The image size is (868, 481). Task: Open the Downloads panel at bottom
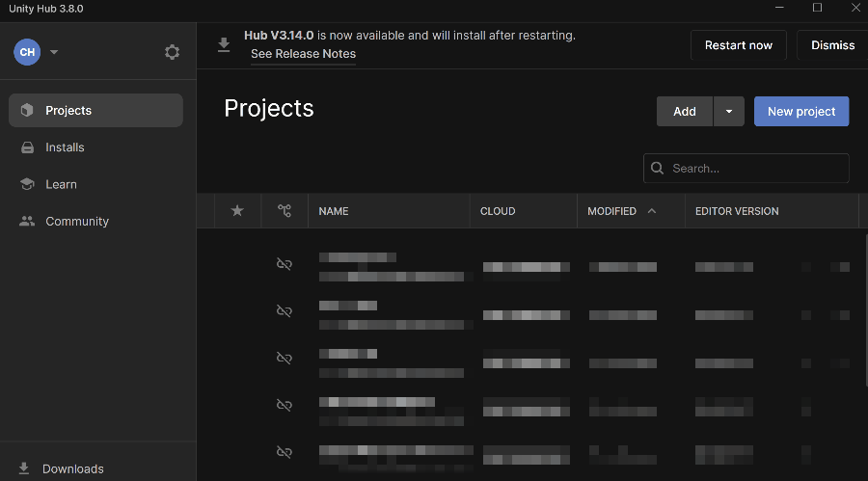(x=72, y=468)
